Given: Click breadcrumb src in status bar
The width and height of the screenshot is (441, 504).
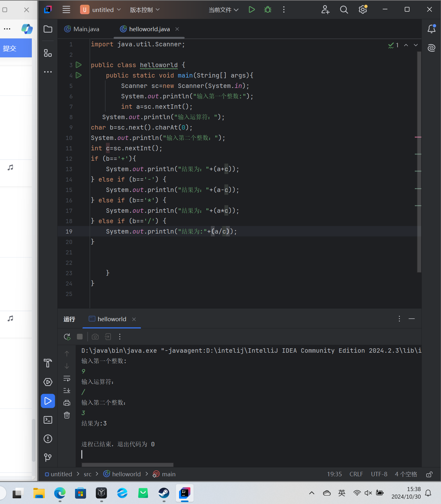Looking at the screenshot, I should [88, 474].
